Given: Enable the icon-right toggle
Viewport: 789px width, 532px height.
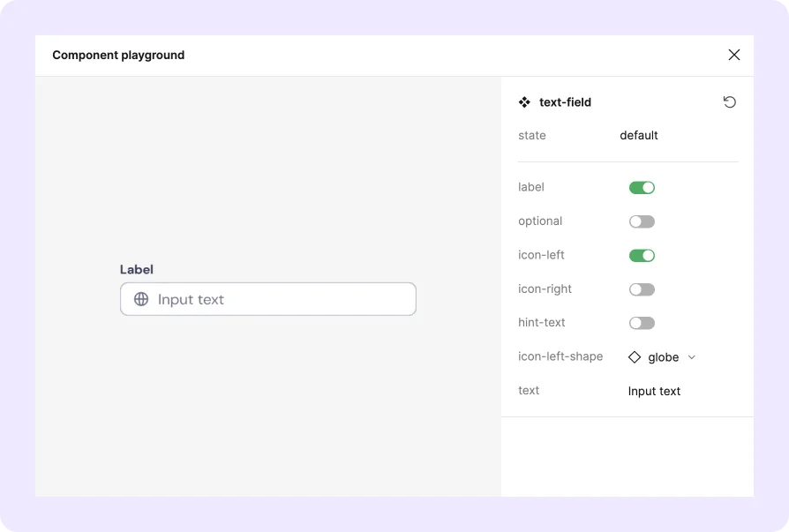Looking at the screenshot, I should coord(642,289).
